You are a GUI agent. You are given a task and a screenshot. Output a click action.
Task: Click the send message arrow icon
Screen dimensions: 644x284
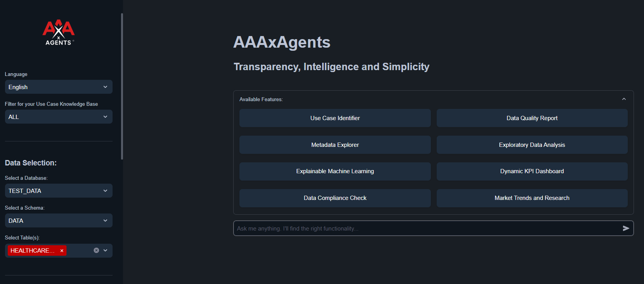[x=626, y=229]
